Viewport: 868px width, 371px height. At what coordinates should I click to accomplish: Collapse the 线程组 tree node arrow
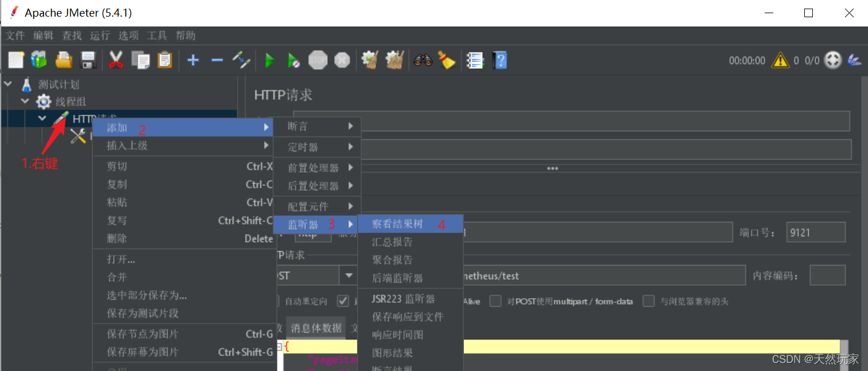pyautogui.click(x=25, y=101)
